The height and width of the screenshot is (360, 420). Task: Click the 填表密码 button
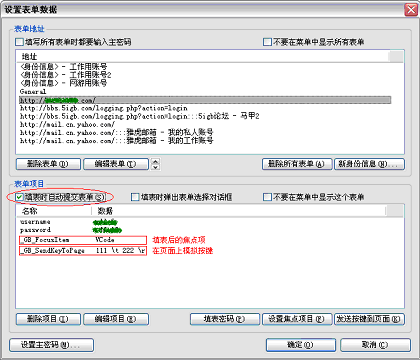(225, 319)
